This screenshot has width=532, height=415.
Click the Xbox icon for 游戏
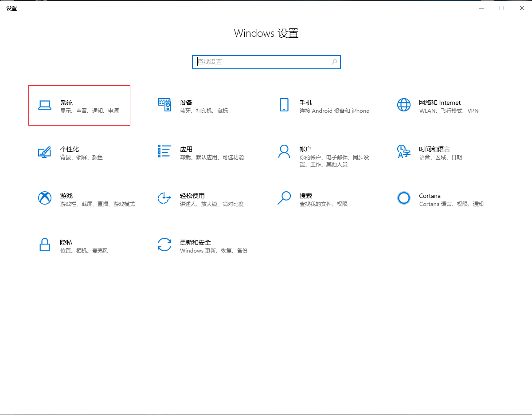pos(45,198)
